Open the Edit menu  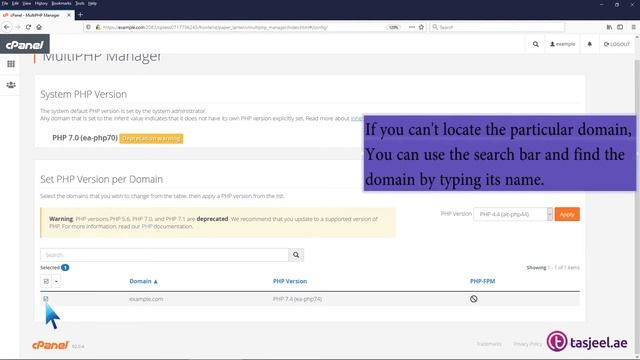pos(15,3)
